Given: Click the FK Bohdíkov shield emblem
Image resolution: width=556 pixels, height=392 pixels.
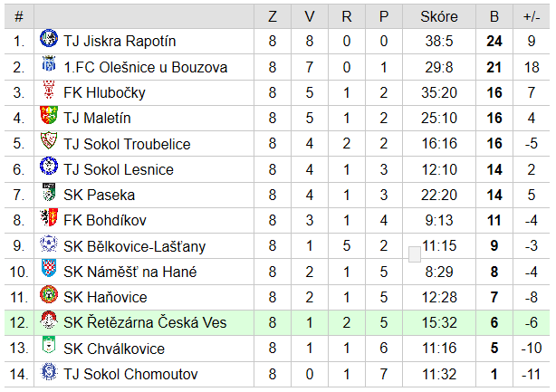Looking at the screenshot, I should point(49,217).
